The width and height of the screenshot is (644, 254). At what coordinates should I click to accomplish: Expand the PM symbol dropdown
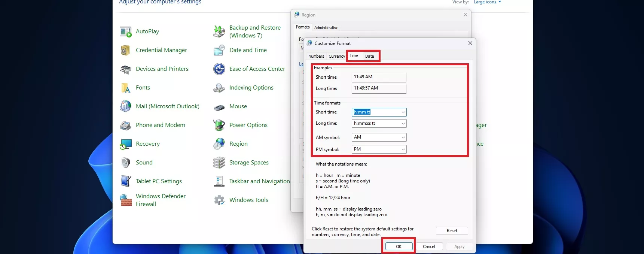[x=403, y=149]
